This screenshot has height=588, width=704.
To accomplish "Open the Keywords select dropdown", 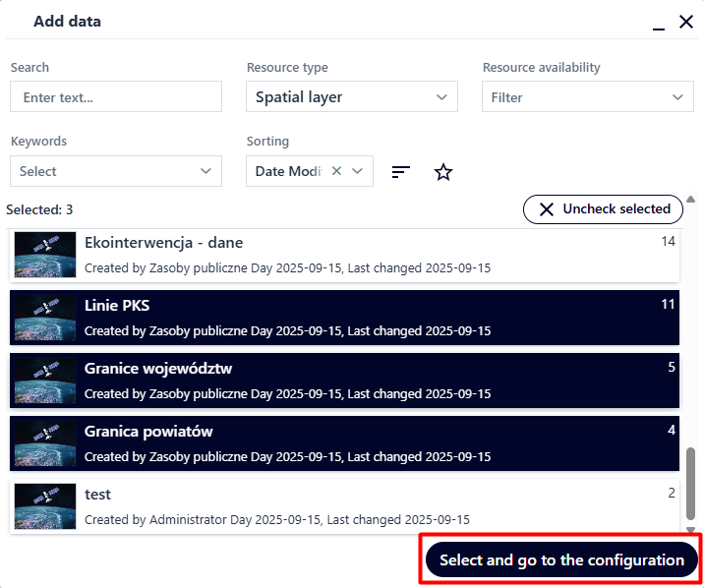I will (116, 171).
